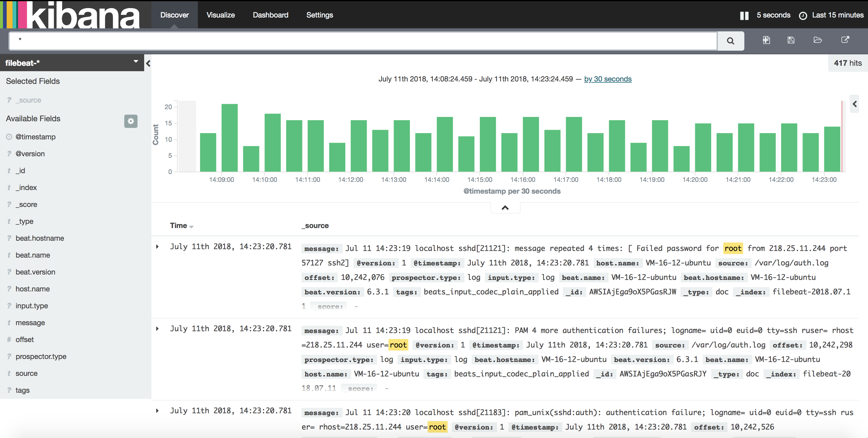Click the 5 seconds refresh interval
Image resolution: width=868 pixels, height=438 pixels.
(x=773, y=15)
